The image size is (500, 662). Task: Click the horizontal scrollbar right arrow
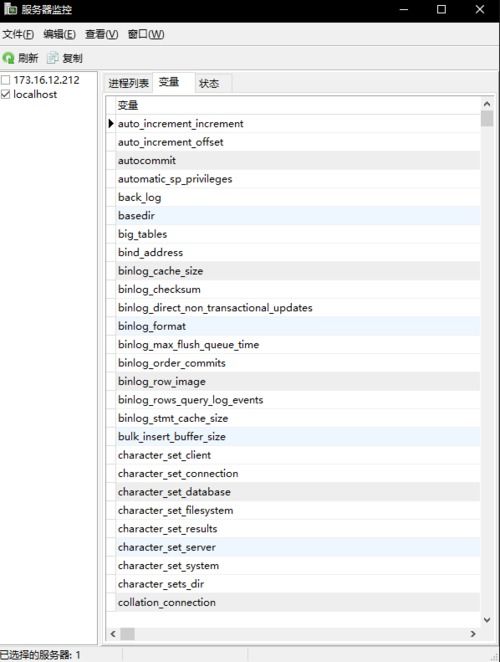(473, 634)
